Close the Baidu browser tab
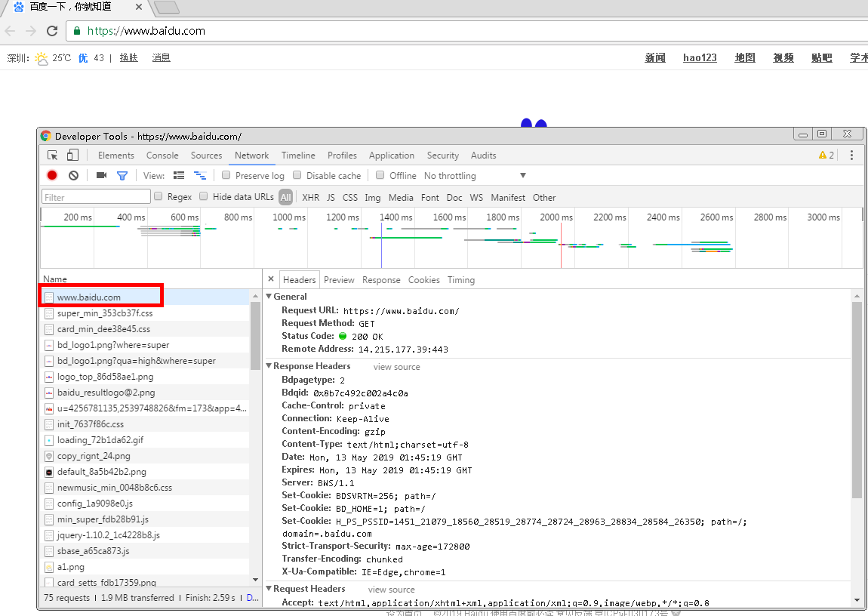Screen dimensions: 868x616 point(138,8)
